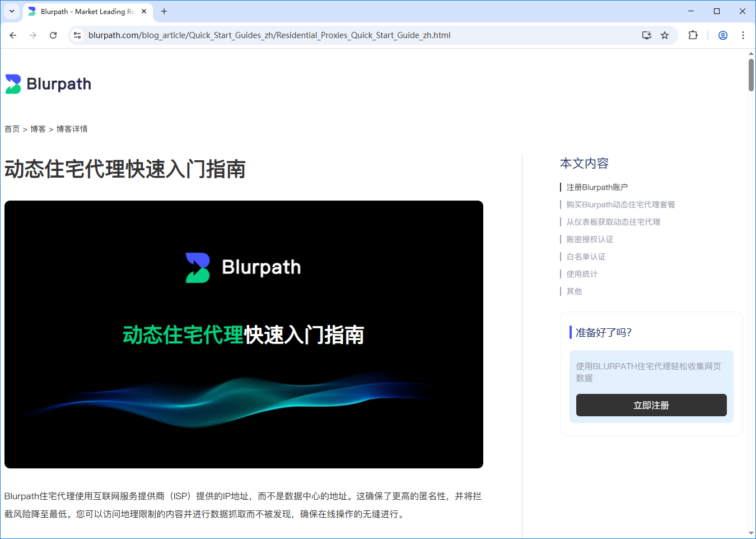The image size is (756, 539).
Task: Jump to the 从仪表板获取动态住宅代理 section
Action: point(613,222)
